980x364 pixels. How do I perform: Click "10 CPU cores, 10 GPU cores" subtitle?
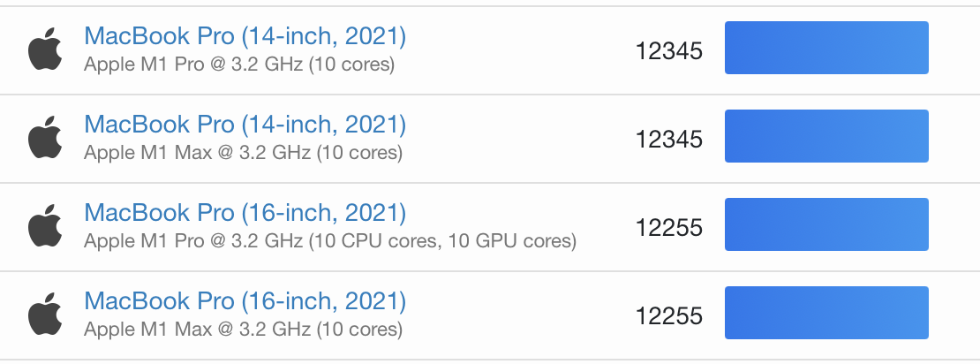330,241
